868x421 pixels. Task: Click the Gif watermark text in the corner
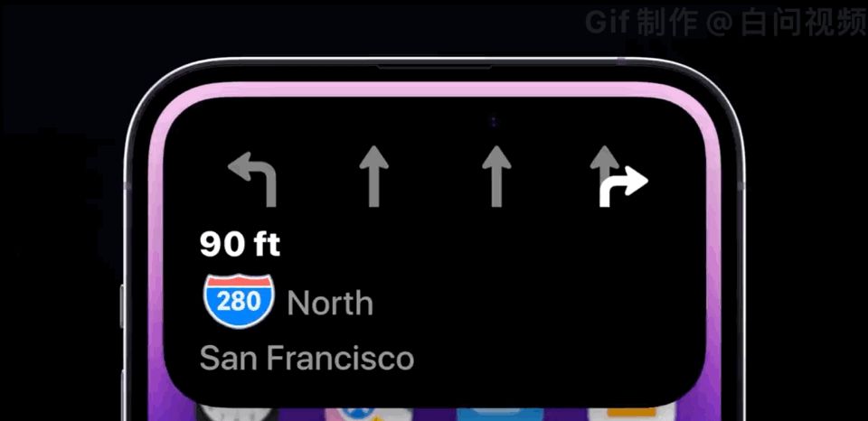tap(726, 22)
